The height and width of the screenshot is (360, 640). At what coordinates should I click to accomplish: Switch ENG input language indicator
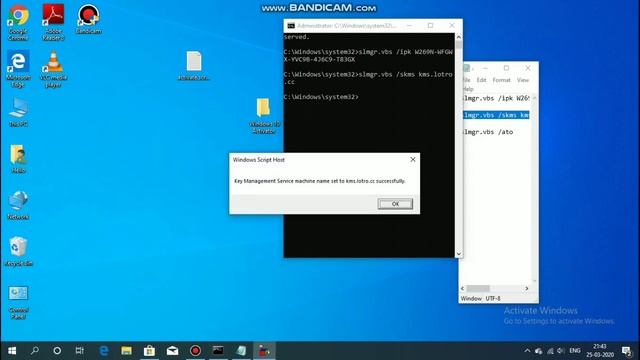(575, 351)
